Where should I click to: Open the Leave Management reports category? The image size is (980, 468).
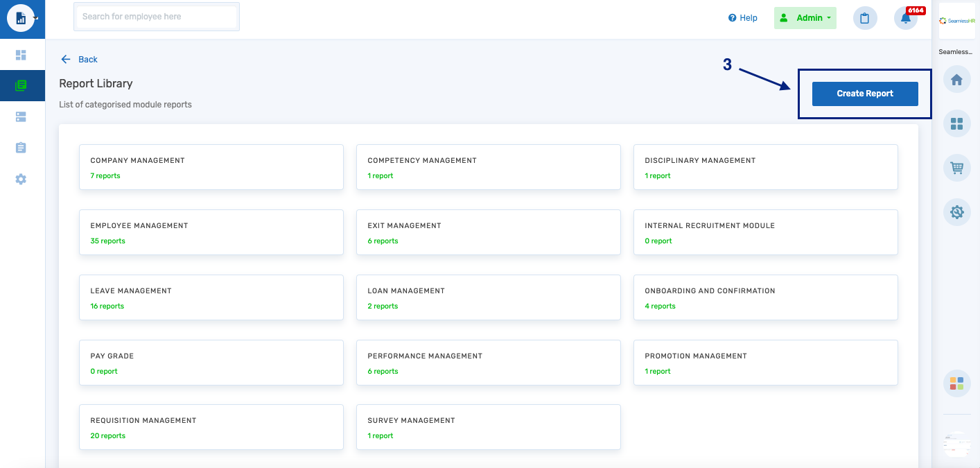211,297
